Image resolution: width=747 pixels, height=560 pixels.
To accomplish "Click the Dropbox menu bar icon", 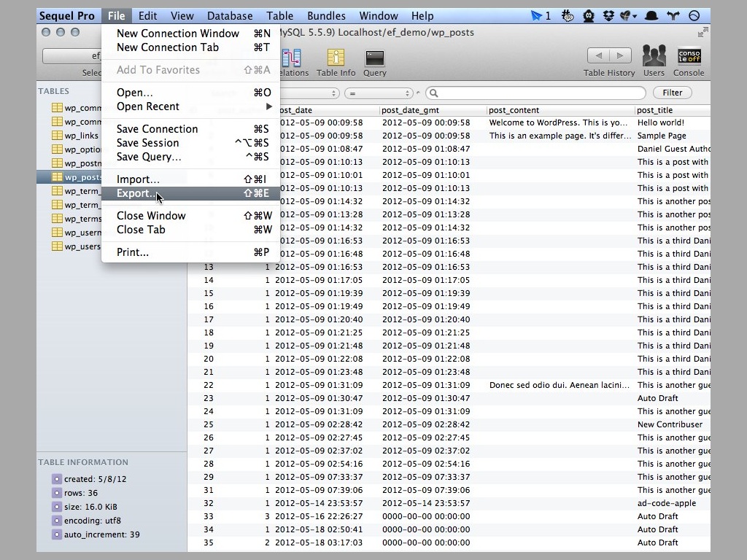I will pyautogui.click(x=608, y=16).
